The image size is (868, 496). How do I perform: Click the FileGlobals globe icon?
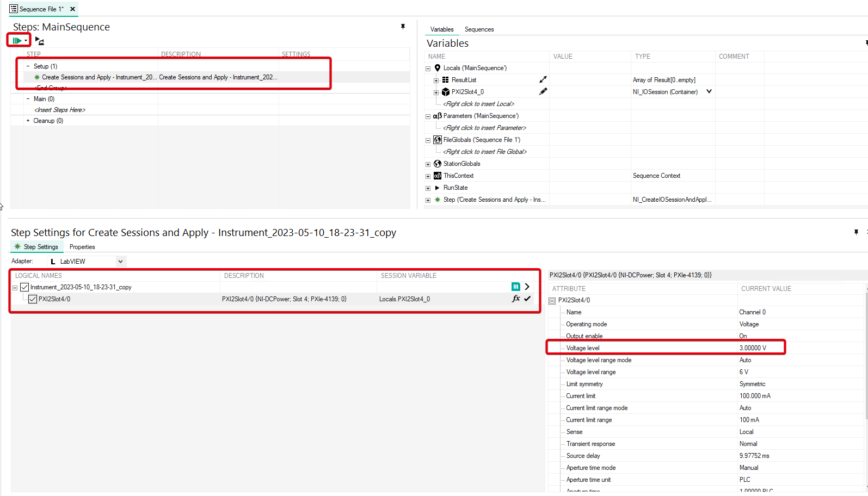(438, 140)
